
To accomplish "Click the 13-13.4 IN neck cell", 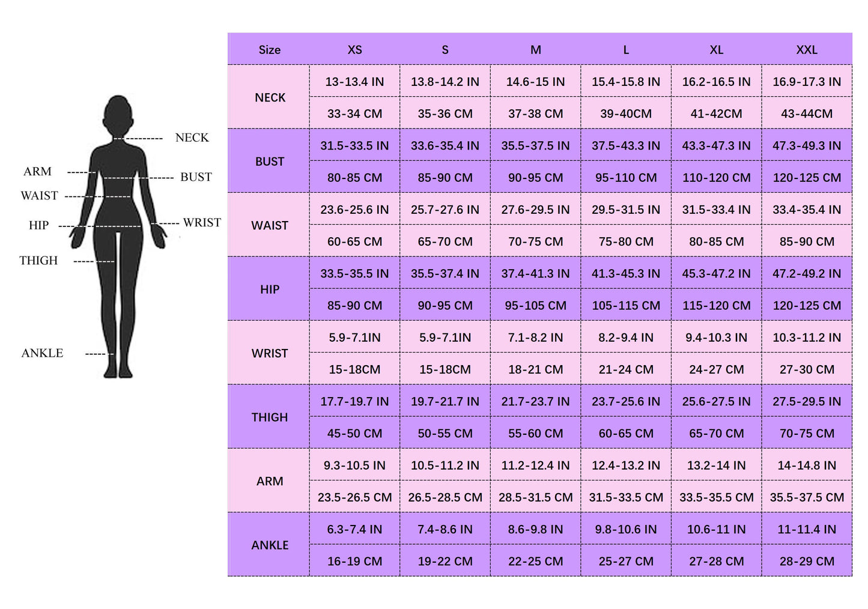I will tap(354, 82).
